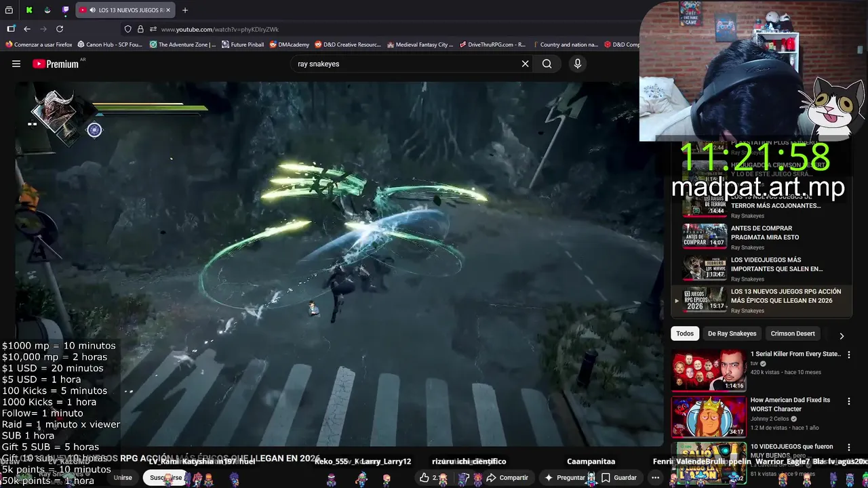
Task: Open the YouTube hamburger guide menu
Action: [x=16, y=64]
